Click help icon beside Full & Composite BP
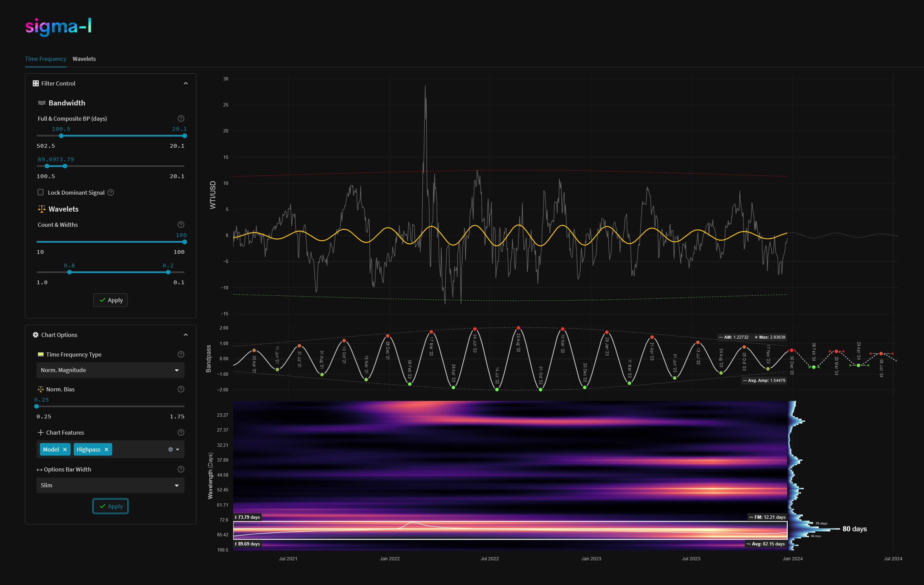924x585 pixels. coord(181,119)
